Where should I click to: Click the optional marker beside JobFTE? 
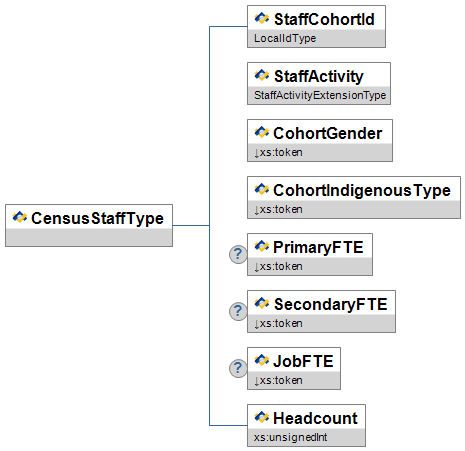click(x=238, y=368)
